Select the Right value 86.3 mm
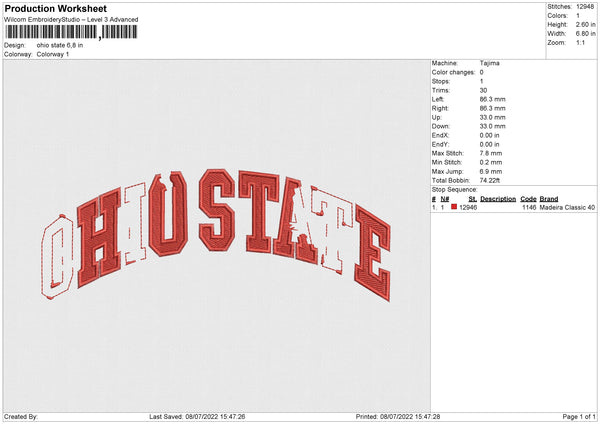The width and height of the screenshot is (600, 424). [x=492, y=108]
